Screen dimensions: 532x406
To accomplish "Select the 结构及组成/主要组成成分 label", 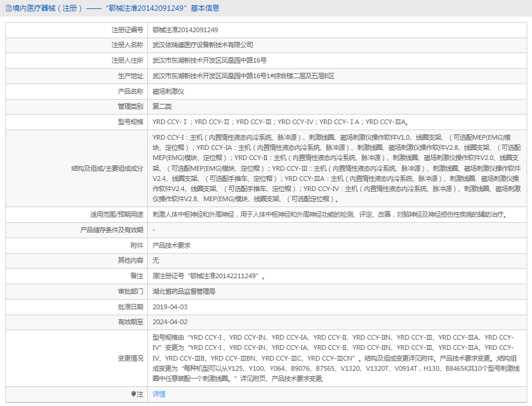I will [107, 168].
